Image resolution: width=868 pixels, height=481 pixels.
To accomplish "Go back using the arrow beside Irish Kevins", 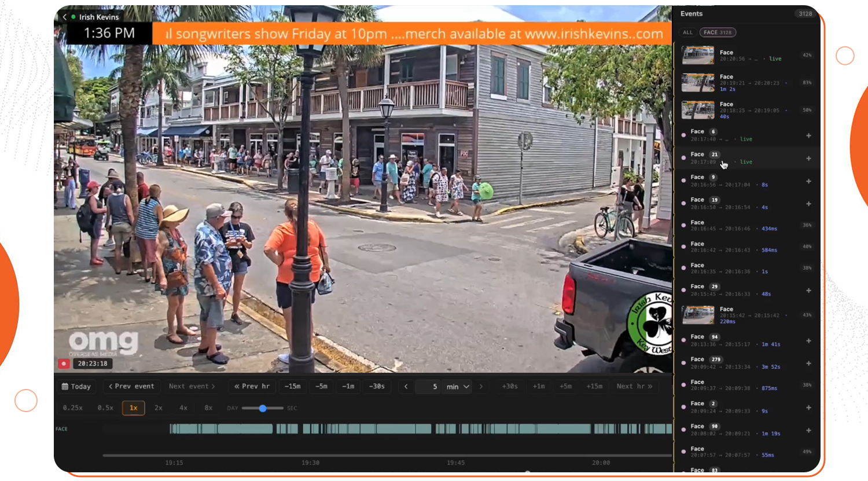I will coord(64,17).
